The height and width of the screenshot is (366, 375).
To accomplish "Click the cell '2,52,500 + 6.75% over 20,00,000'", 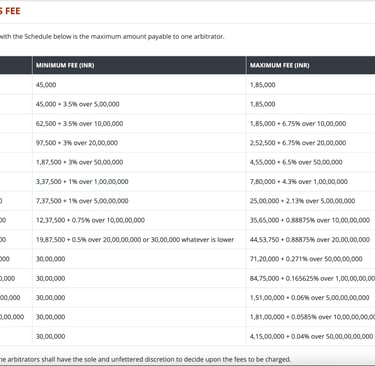I will (311, 143).
